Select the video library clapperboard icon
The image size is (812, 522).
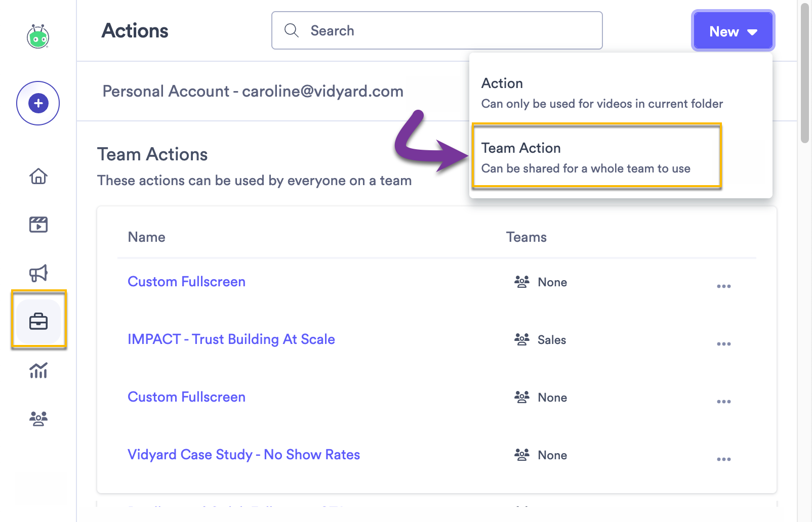[38, 224]
